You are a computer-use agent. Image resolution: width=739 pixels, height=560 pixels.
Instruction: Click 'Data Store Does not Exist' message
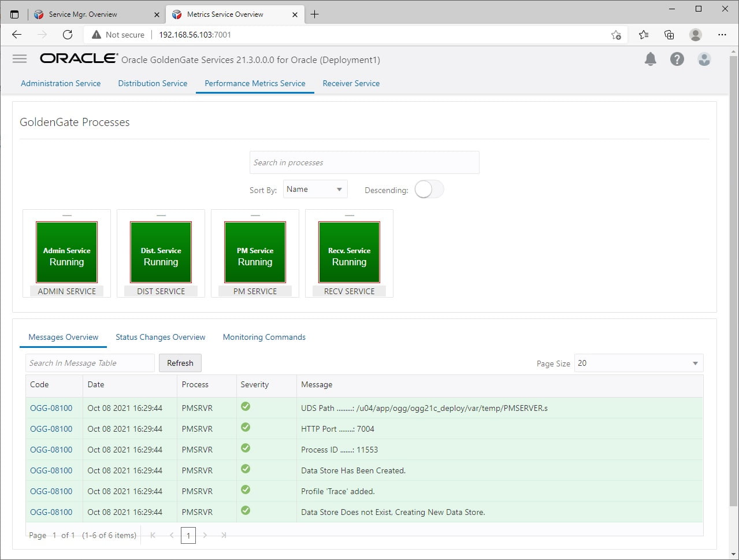[393, 512]
